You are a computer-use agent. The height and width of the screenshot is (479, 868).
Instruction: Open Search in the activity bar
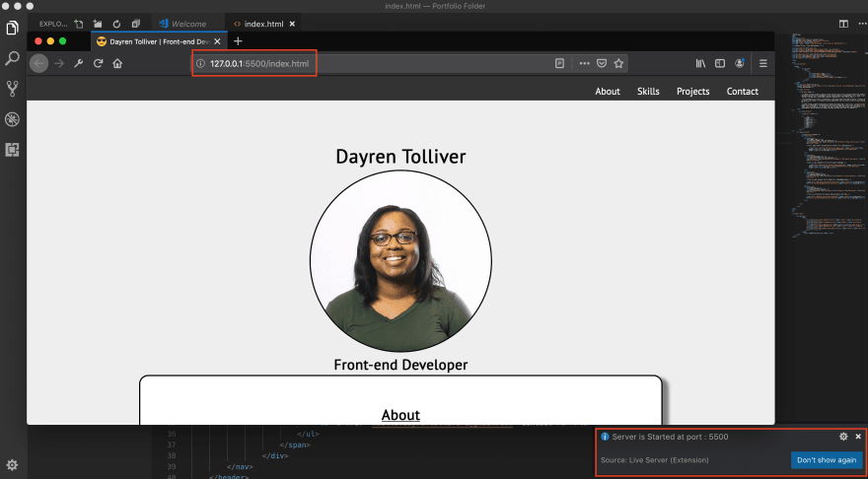[12, 58]
